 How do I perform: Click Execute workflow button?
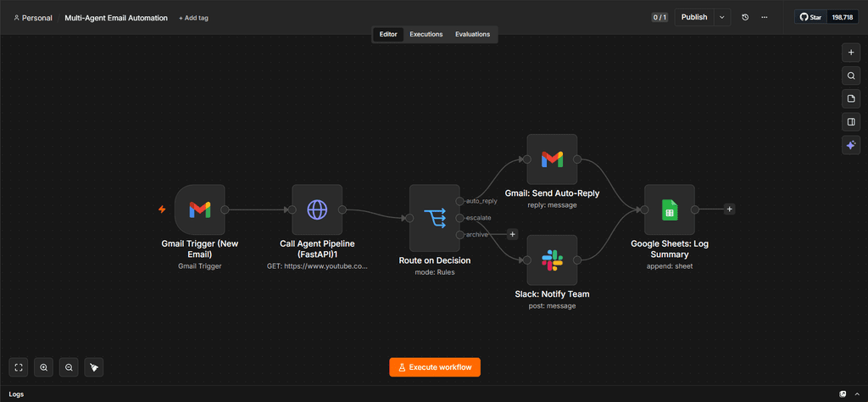(x=435, y=367)
